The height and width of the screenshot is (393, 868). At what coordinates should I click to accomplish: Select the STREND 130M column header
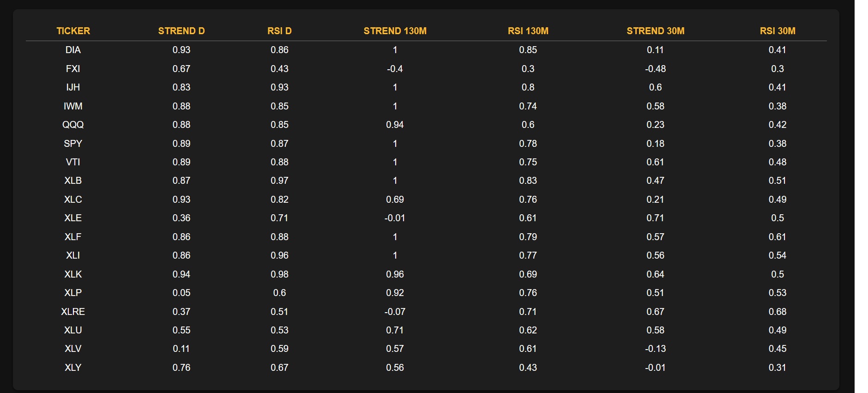coord(395,31)
